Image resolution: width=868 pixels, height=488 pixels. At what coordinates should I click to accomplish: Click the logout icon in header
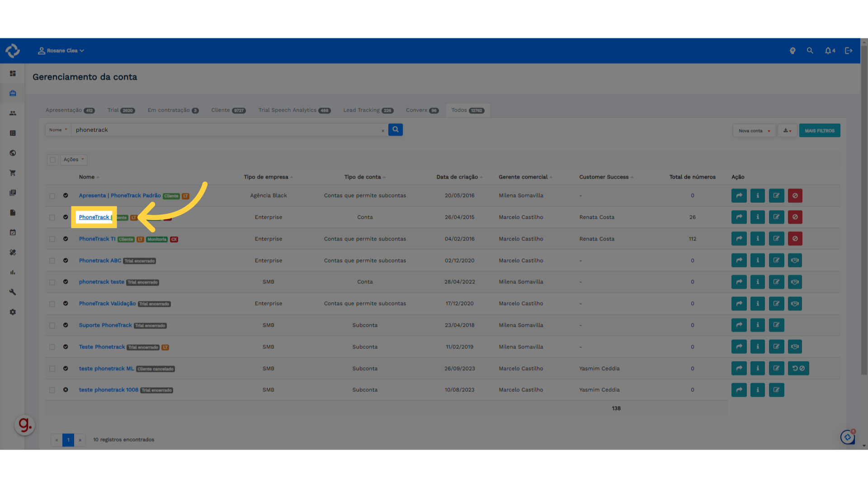[x=849, y=51]
